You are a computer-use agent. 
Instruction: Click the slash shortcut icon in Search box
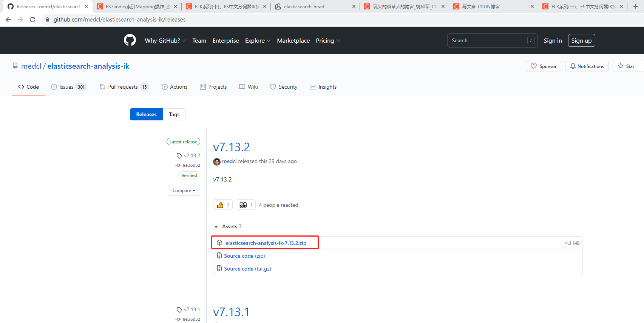531,40
